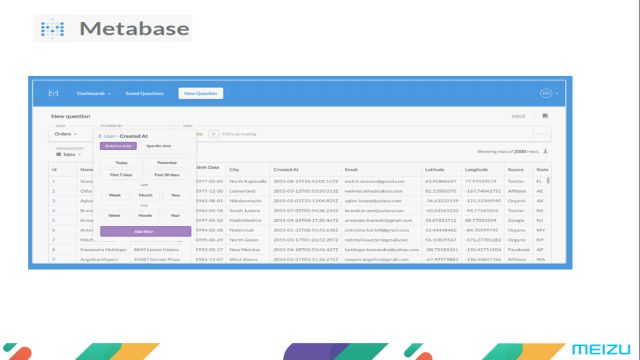Select Week in the bottom row of the filter popover
This screenshot has height=360, width=640.
[114, 216]
